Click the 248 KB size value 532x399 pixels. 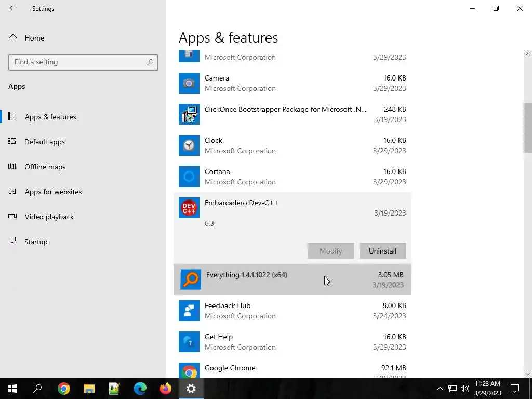395,109
